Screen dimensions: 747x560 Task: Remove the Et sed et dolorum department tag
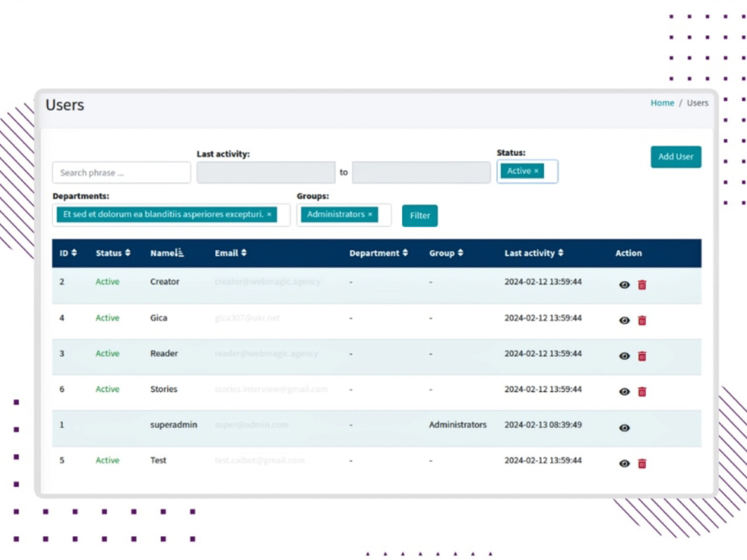(269, 214)
